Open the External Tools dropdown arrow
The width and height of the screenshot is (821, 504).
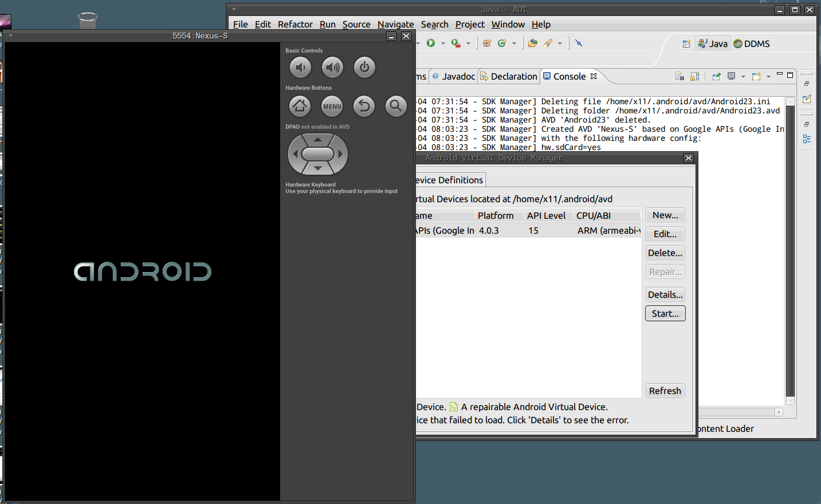[468, 44]
